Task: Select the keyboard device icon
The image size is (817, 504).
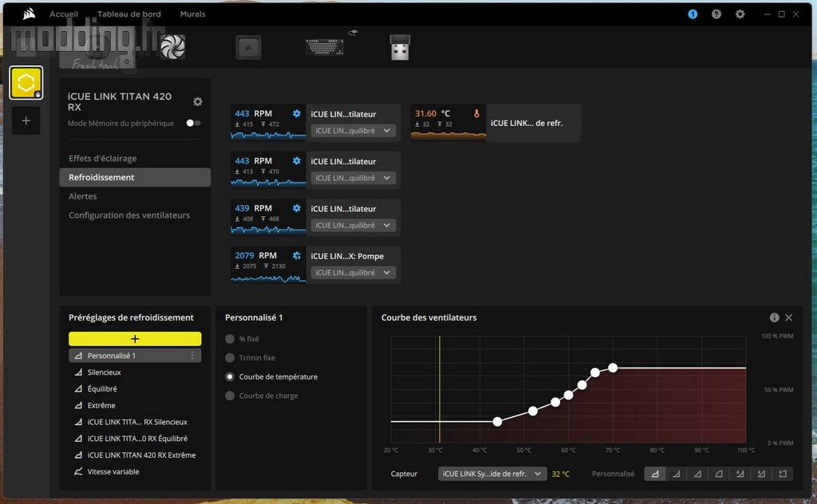Action: 324,47
